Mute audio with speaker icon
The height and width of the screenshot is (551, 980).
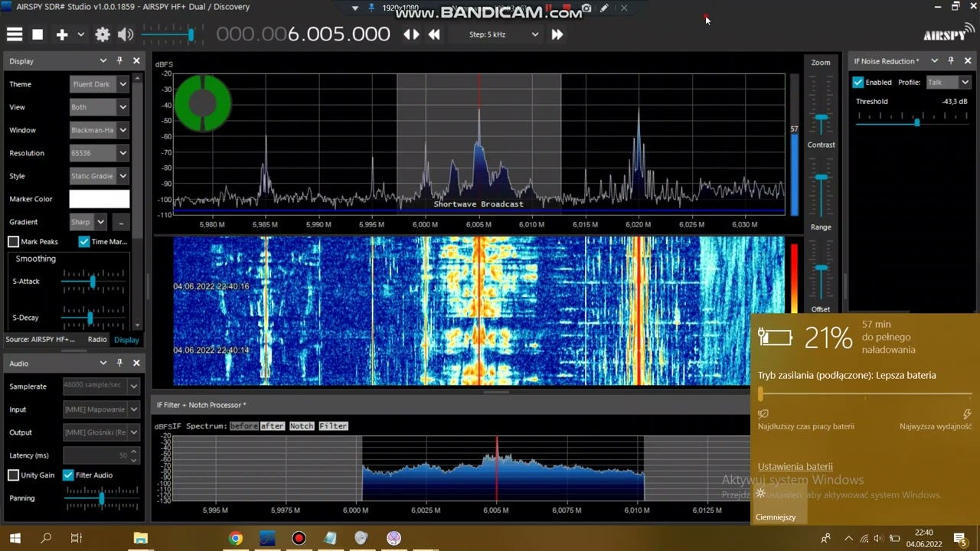click(x=126, y=34)
